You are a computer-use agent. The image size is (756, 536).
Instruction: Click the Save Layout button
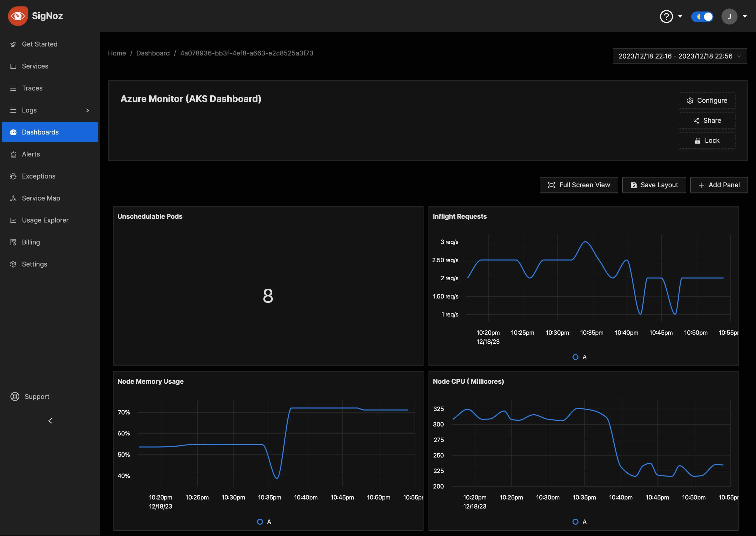[x=654, y=185]
